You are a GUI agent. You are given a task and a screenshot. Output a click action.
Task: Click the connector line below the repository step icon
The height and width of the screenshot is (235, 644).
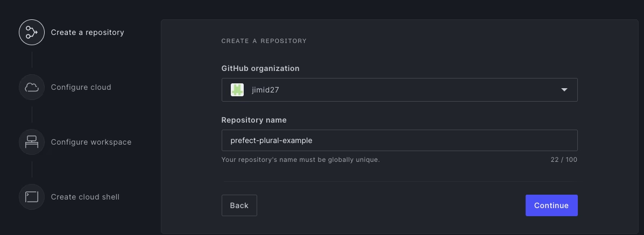(32, 60)
